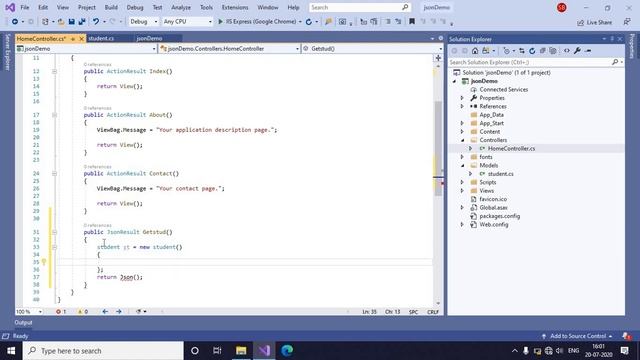This screenshot has width=640, height=360.
Task: Select Web.config in Solution Explorer
Action: click(x=493, y=224)
